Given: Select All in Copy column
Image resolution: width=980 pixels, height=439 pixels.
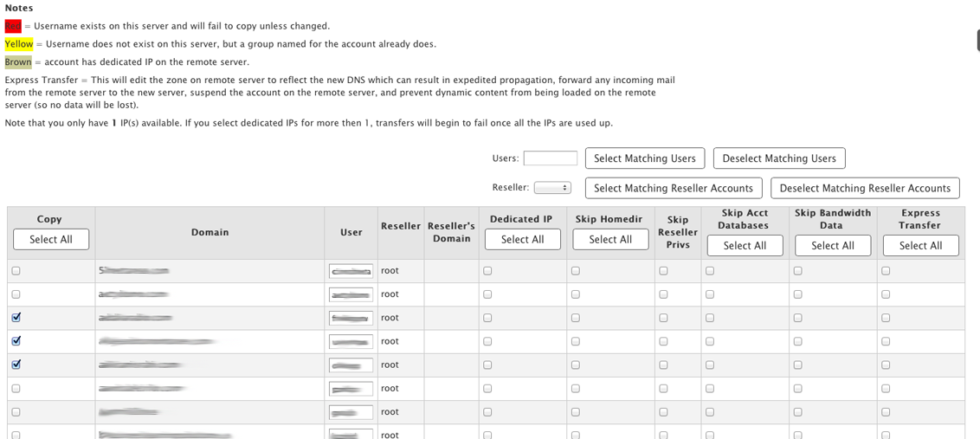Looking at the screenshot, I should click(x=51, y=239).
